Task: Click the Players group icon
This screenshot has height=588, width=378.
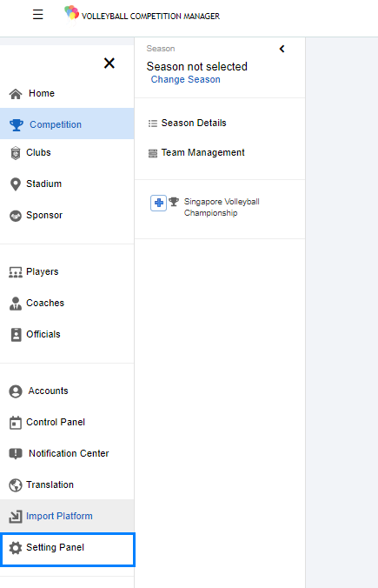Action: click(x=16, y=272)
